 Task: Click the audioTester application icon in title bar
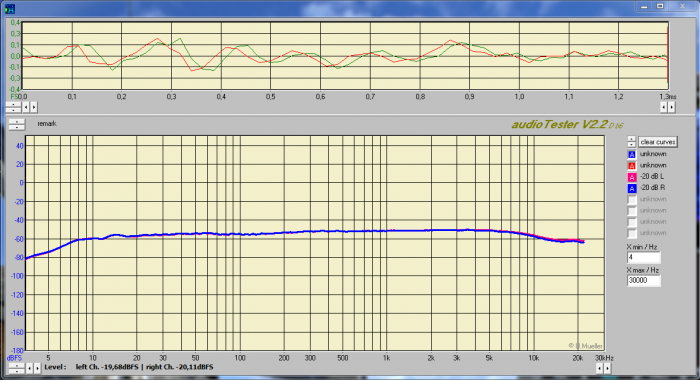tap(9, 8)
